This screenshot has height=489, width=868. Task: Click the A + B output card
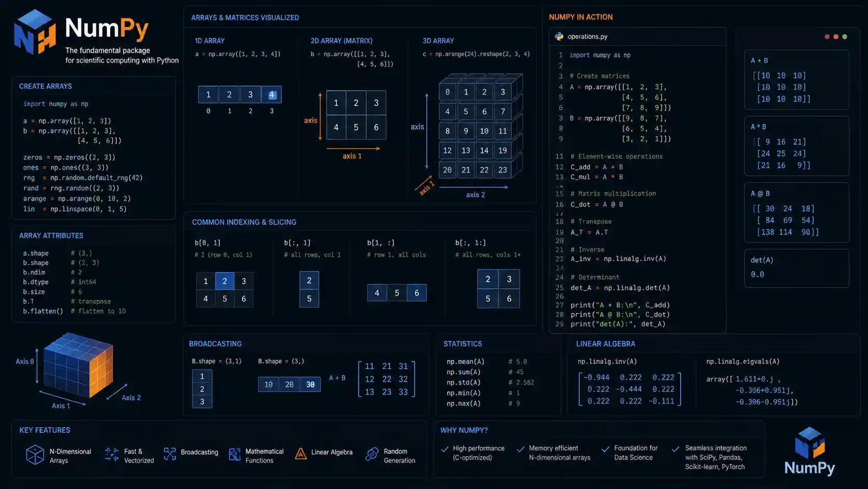(x=796, y=80)
